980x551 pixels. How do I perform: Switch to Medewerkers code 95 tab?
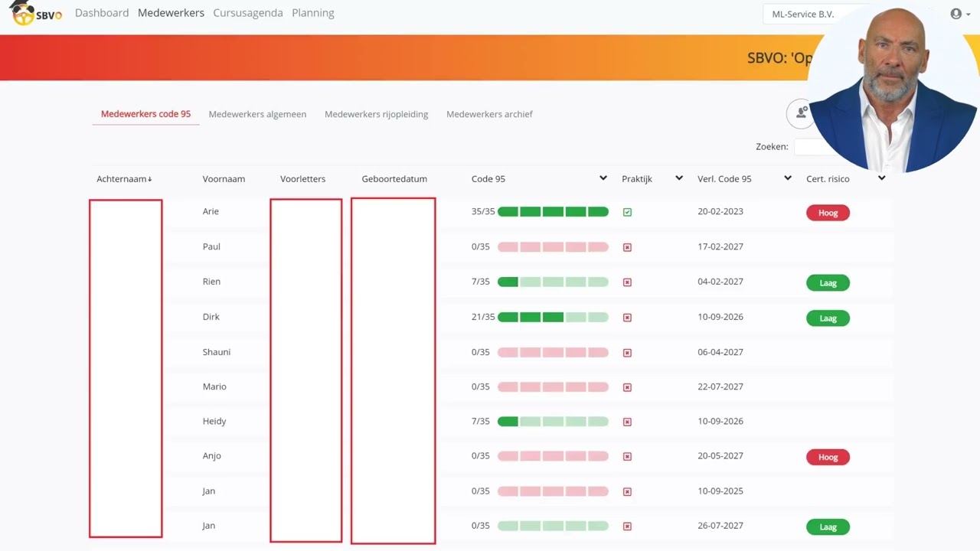(145, 114)
